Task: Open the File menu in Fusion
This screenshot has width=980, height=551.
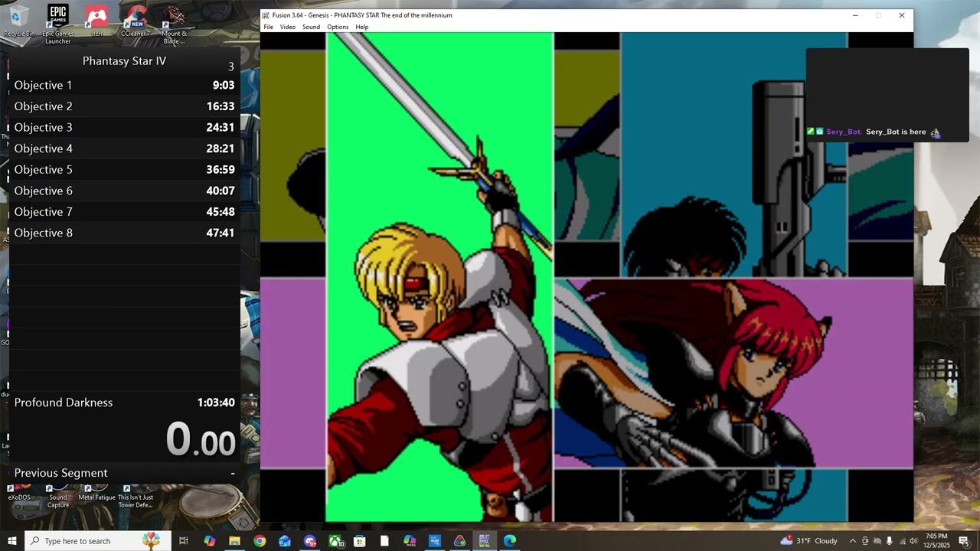Action: point(268,27)
